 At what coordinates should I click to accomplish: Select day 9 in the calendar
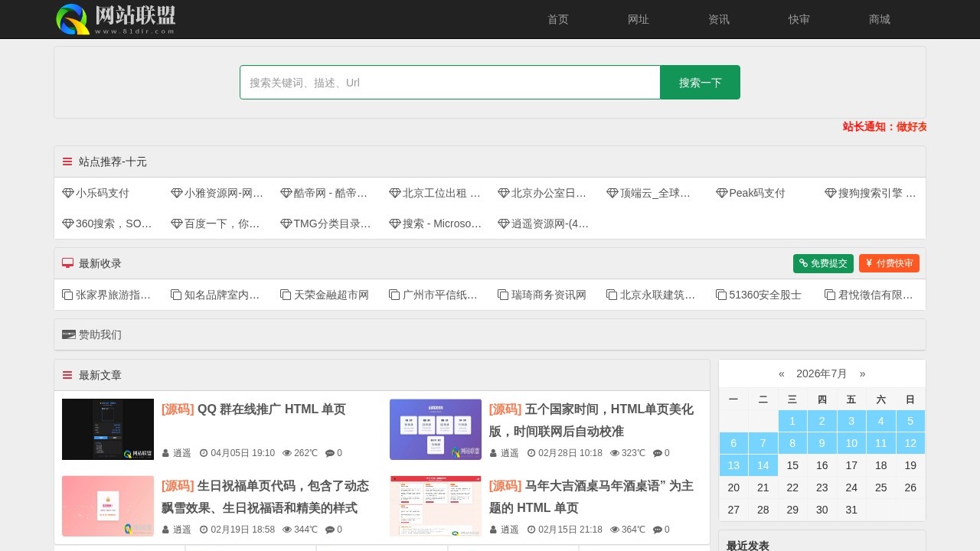[822, 443]
